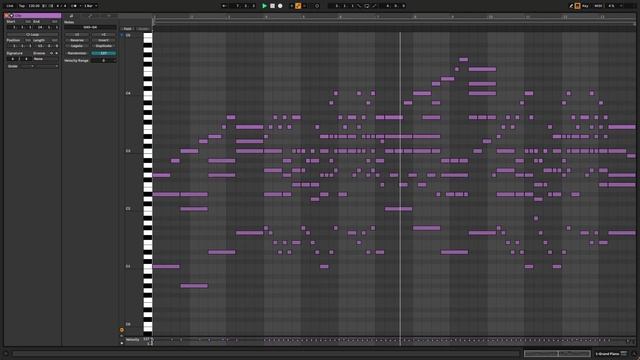
Task: Click the ÷2 halve tempo button
Action: [77, 35]
